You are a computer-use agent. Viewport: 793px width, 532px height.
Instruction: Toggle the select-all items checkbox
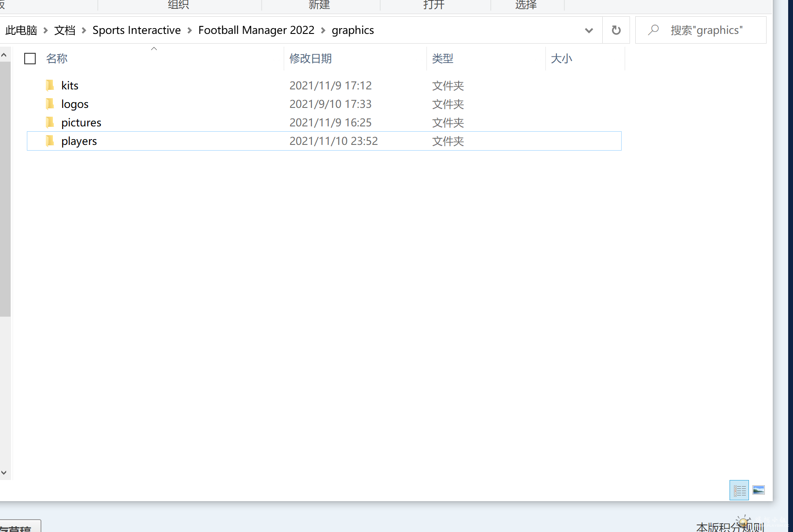[x=30, y=59]
